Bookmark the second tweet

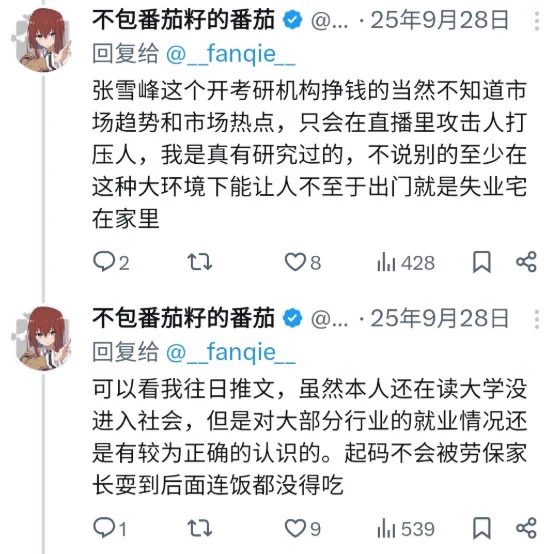(x=482, y=528)
